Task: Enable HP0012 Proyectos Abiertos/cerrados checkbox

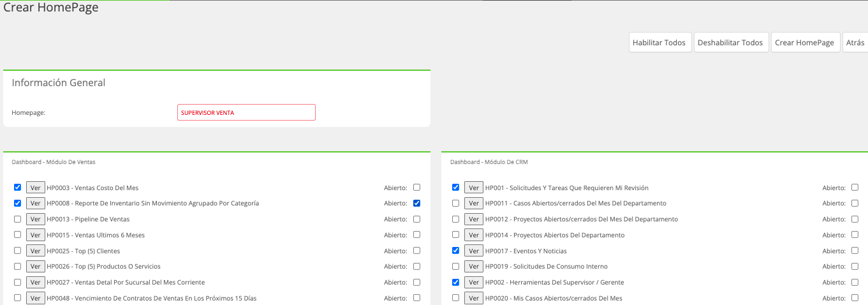Action: [x=455, y=219]
